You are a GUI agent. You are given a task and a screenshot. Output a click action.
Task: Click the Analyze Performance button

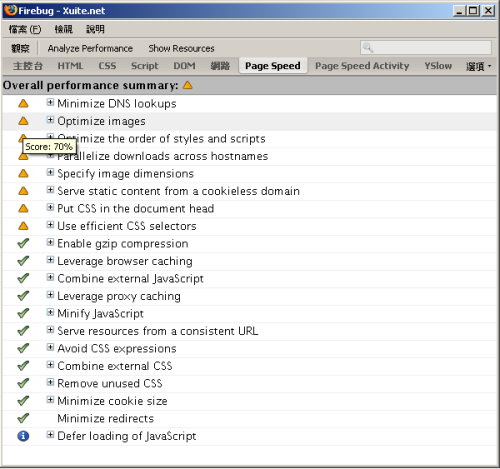click(90, 48)
